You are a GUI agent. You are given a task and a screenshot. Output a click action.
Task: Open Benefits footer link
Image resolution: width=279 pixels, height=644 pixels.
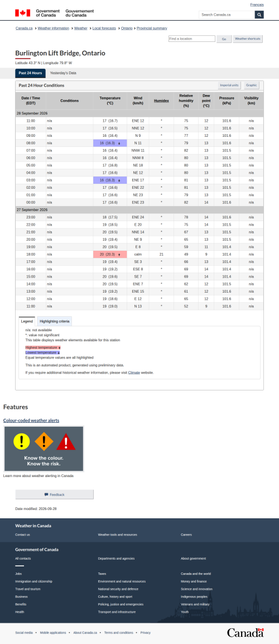pyautogui.click(x=21, y=604)
